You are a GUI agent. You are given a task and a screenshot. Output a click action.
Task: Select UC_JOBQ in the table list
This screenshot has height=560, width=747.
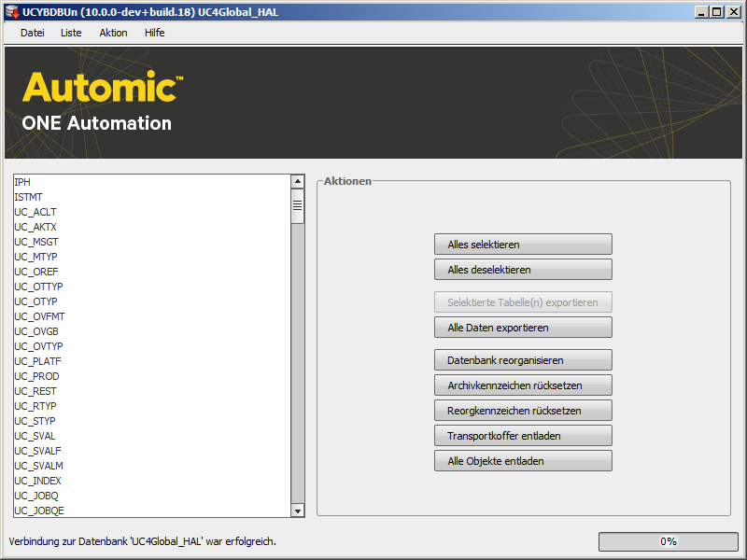click(152, 496)
